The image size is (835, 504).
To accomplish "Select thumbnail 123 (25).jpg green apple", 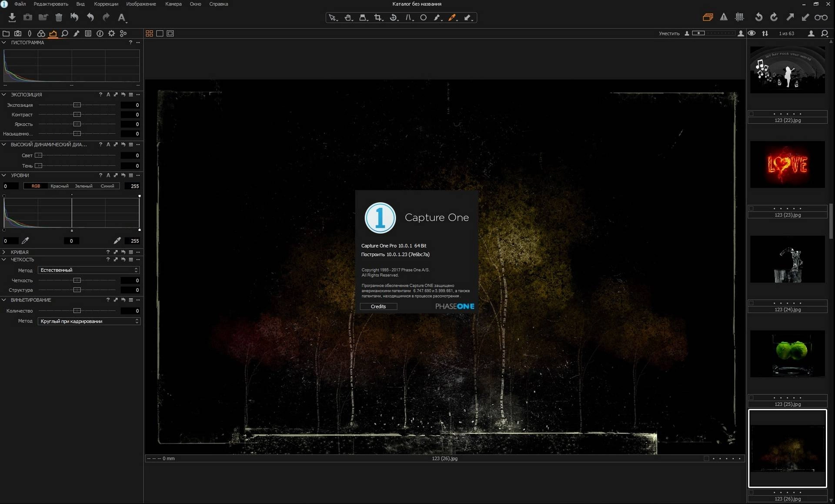I will click(x=788, y=354).
